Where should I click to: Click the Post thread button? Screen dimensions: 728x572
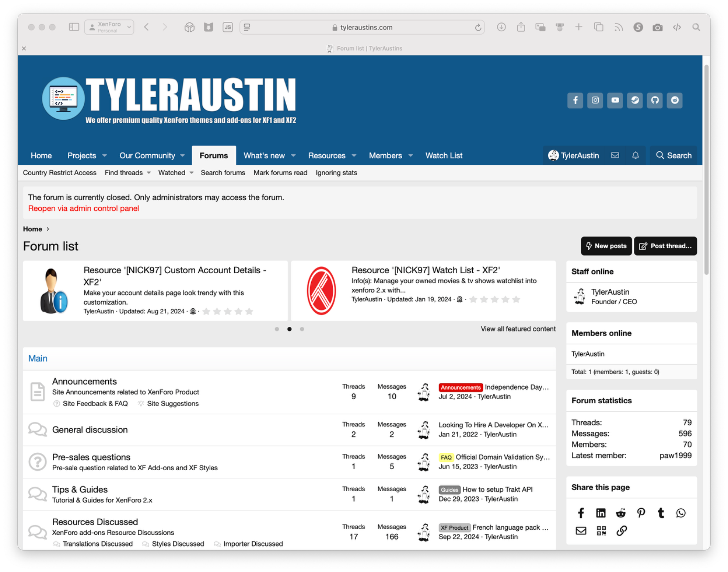pyautogui.click(x=665, y=246)
